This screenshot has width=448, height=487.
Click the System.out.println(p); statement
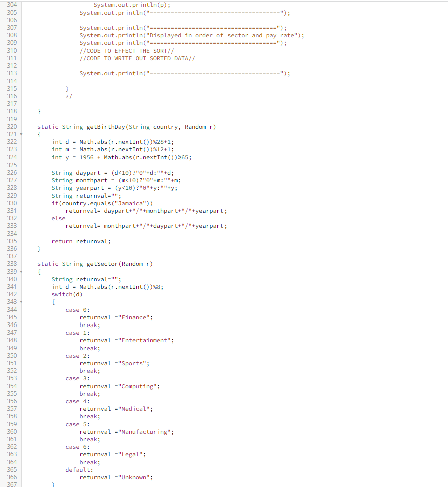click(x=132, y=5)
